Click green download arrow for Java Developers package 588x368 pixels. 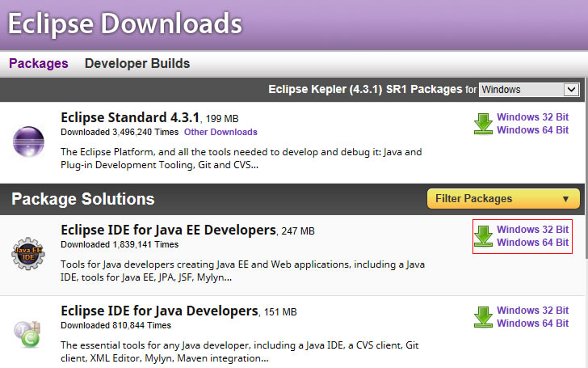tap(483, 317)
